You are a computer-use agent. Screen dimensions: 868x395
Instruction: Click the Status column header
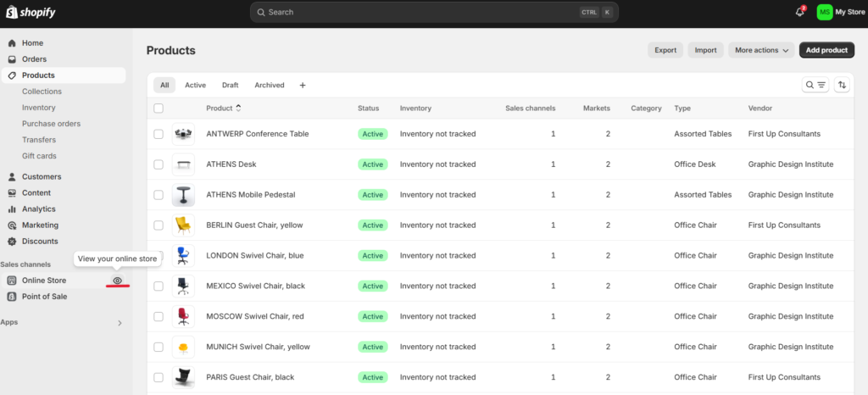coord(368,108)
